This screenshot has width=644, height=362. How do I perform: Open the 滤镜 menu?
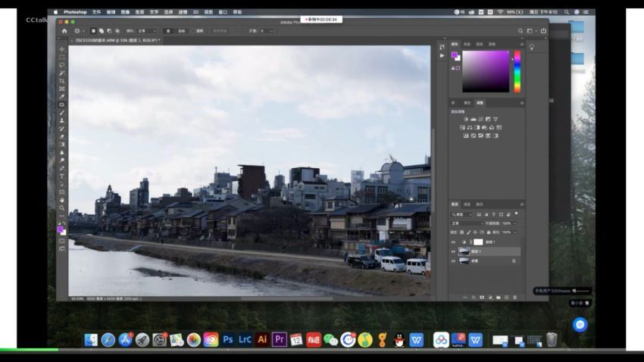[183, 12]
